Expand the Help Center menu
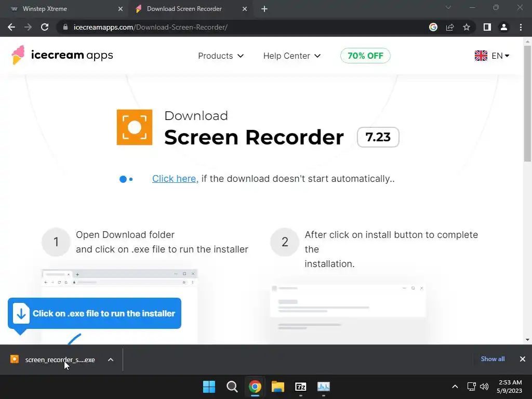Image resolution: width=532 pixels, height=399 pixels. coord(292,56)
